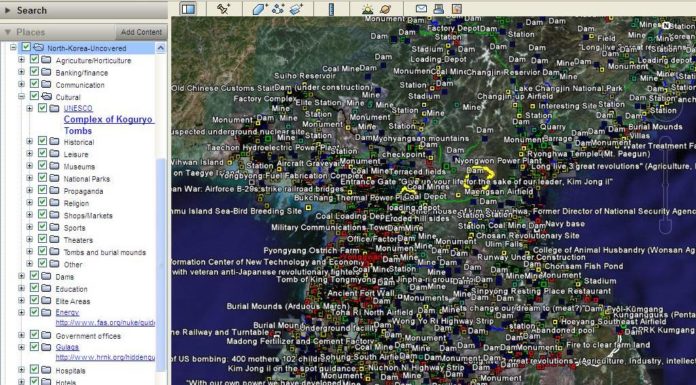This screenshot has height=385, width=696.
Task: Uncheck the National Parks checkbox
Action: [x=42, y=178]
